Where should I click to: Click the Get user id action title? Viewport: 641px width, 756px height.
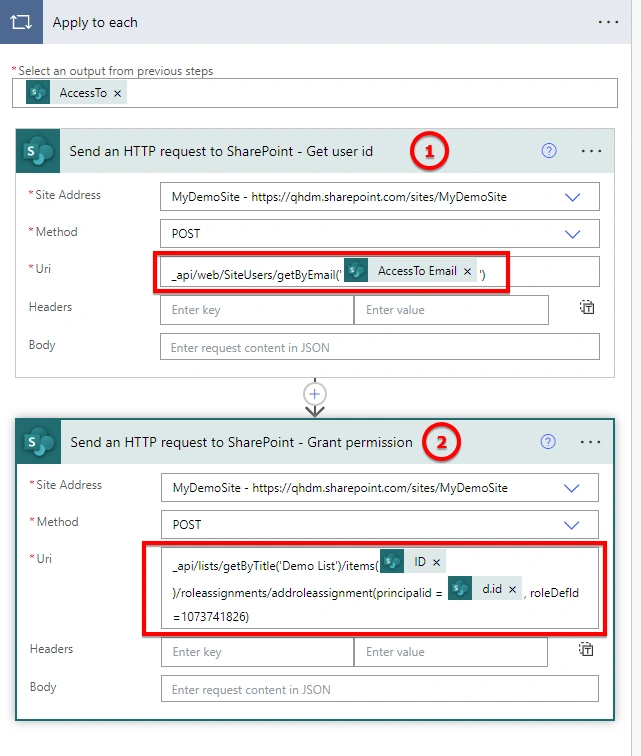point(221,151)
